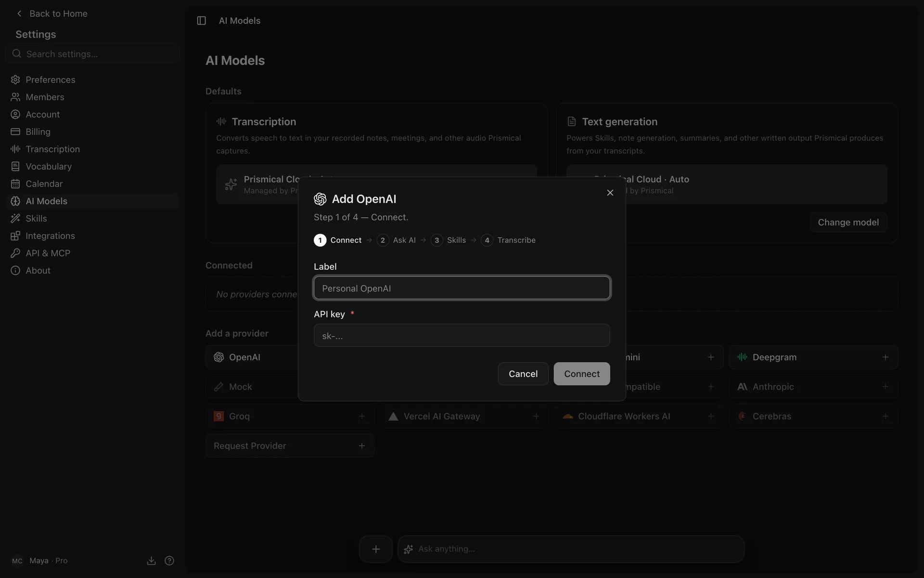Viewport: 924px width, 578px height.
Task: Open About settings
Action: coord(93,270)
